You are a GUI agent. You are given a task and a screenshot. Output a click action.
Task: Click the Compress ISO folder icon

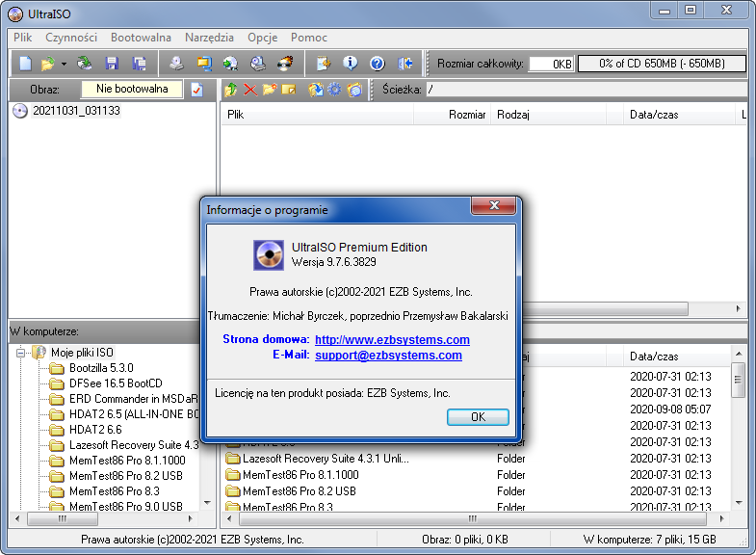(204, 64)
